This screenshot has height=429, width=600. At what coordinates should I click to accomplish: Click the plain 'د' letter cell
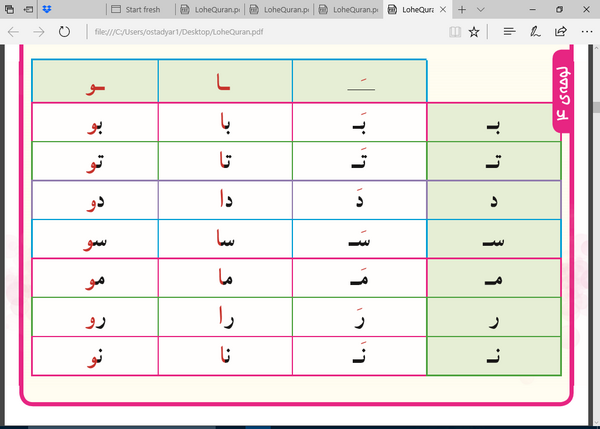coord(494,200)
